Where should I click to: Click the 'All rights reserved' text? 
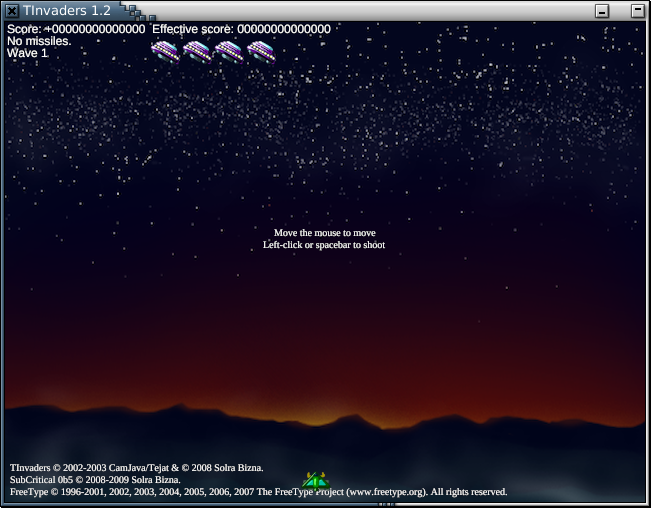pos(469,492)
